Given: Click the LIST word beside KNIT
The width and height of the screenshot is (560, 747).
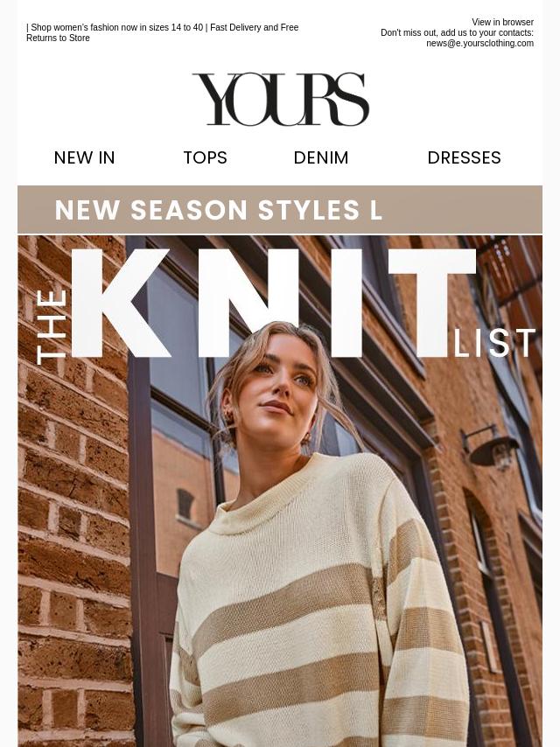Looking at the screenshot, I should coord(494,343).
